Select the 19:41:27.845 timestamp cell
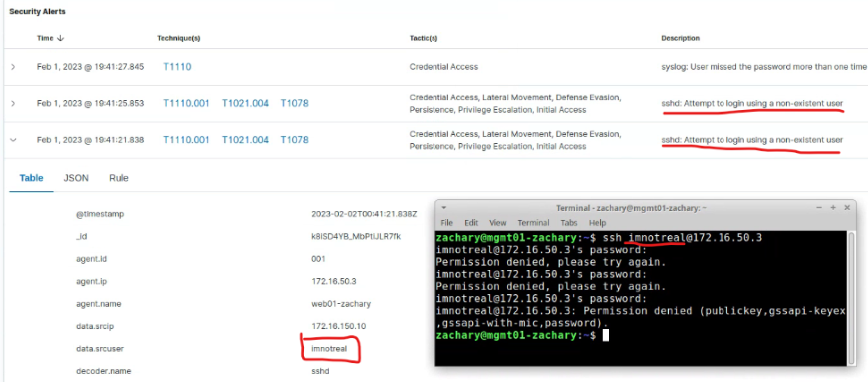 click(x=90, y=67)
